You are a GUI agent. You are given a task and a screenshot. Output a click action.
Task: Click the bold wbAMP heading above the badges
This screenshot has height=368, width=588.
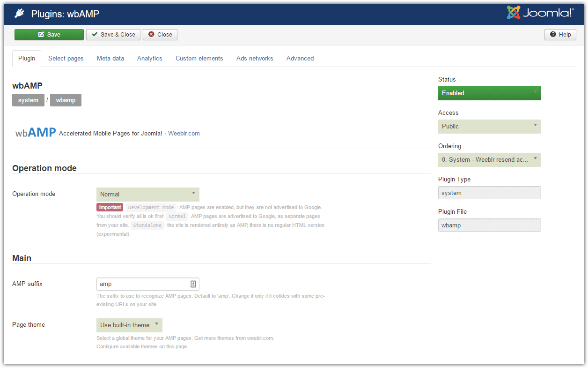coord(28,86)
